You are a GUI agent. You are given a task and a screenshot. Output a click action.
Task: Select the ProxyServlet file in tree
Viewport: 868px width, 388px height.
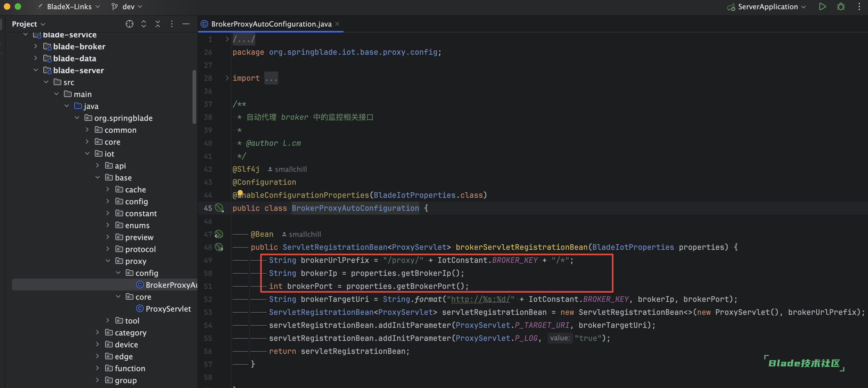click(x=168, y=309)
